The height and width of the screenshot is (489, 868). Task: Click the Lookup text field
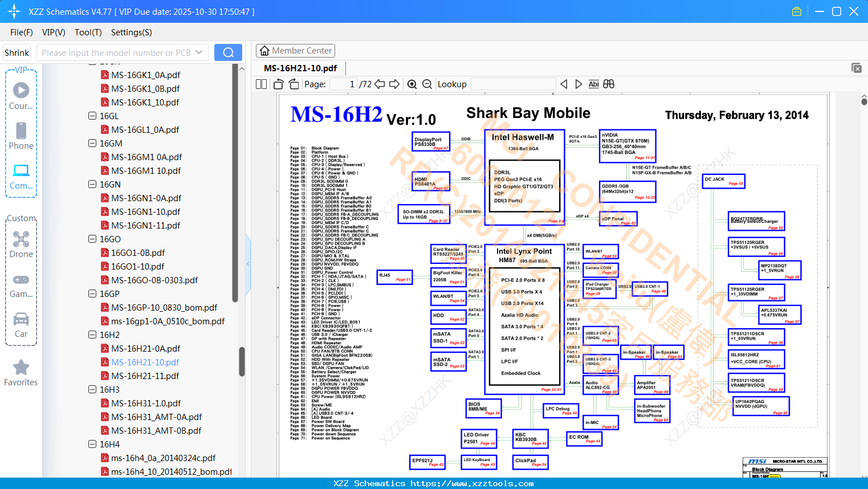pos(514,84)
